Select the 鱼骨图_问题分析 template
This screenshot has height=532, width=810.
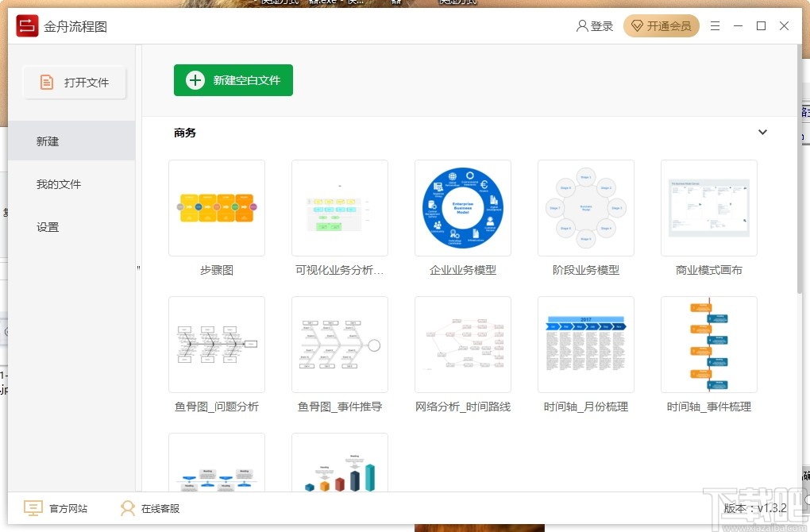click(216, 345)
